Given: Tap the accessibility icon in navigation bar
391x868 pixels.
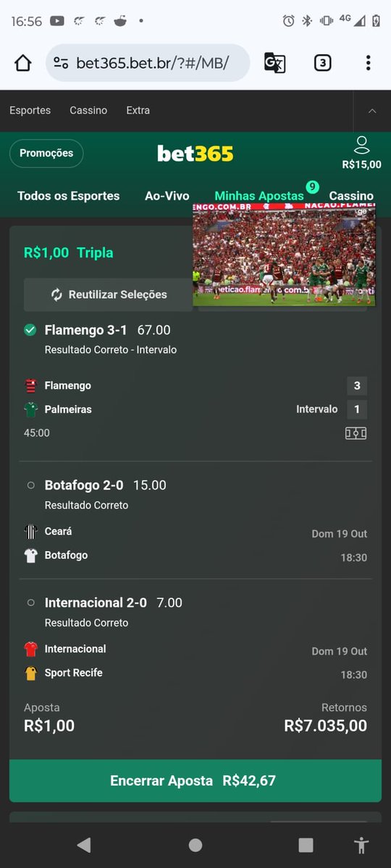Looking at the screenshot, I should point(362,845).
